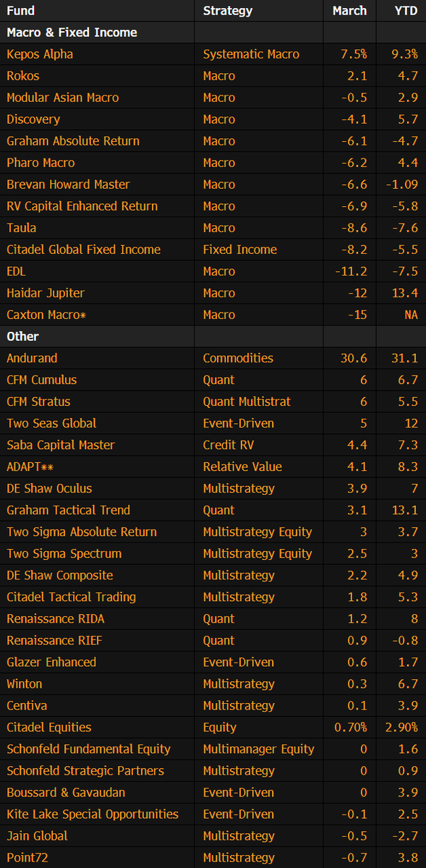Viewport: 426px width, 868px height.
Task: Select Citadel Tactical Trading fund
Action: (72, 597)
